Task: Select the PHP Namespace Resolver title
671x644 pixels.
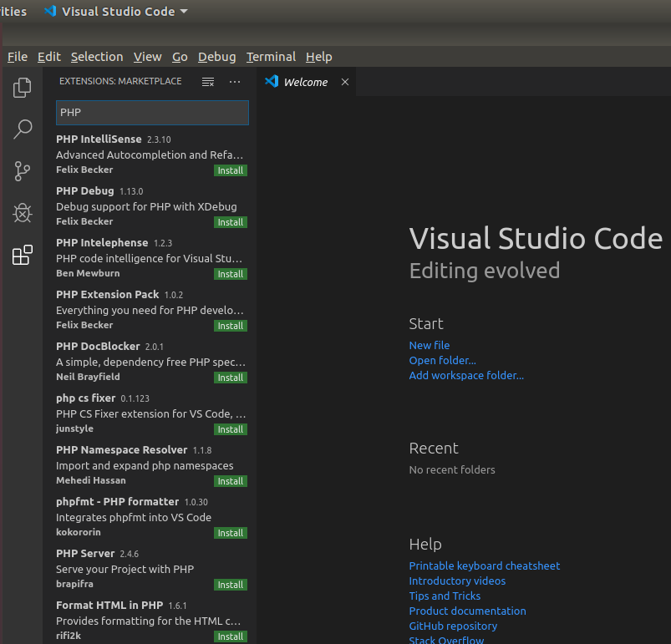Action: [x=121, y=449]
